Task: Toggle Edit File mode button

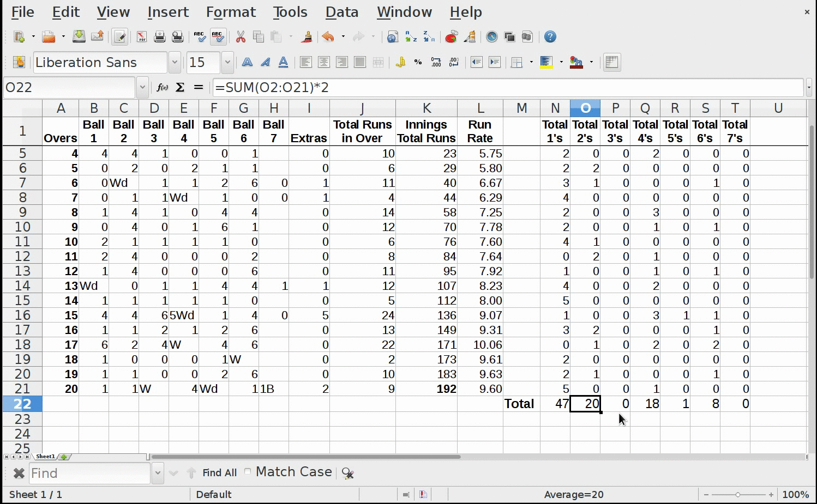Action: tap(119, 37)
